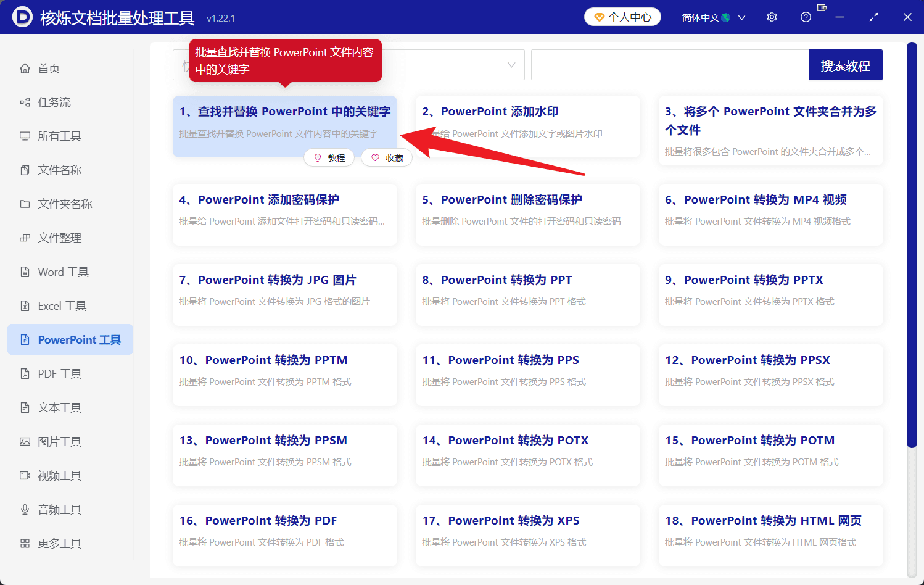This screenshot has height=585, width=924.
Task: Open settings gear icon in title bar
Action: pyautogui.click(x=772, y=17)
